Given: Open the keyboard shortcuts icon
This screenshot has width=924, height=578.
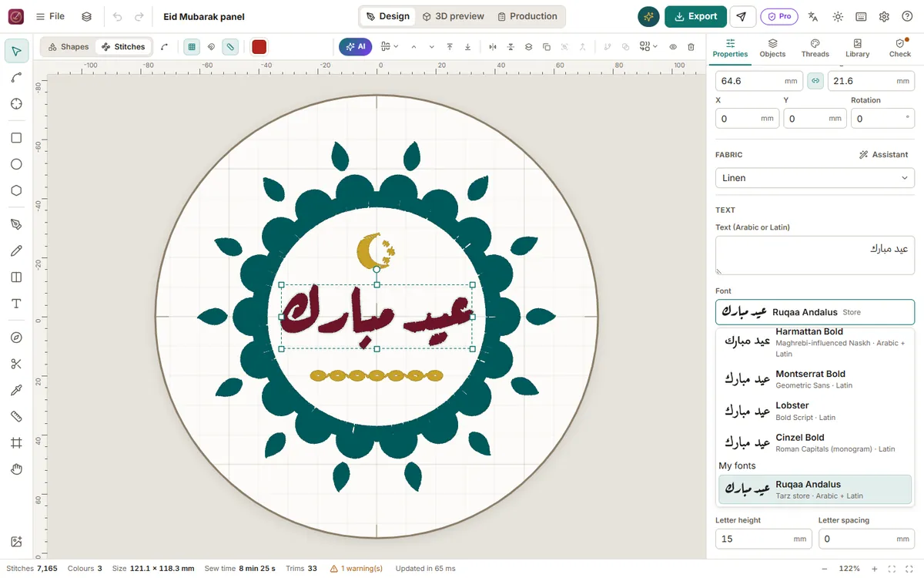Looking at the screenshot, I should point(860,16).
